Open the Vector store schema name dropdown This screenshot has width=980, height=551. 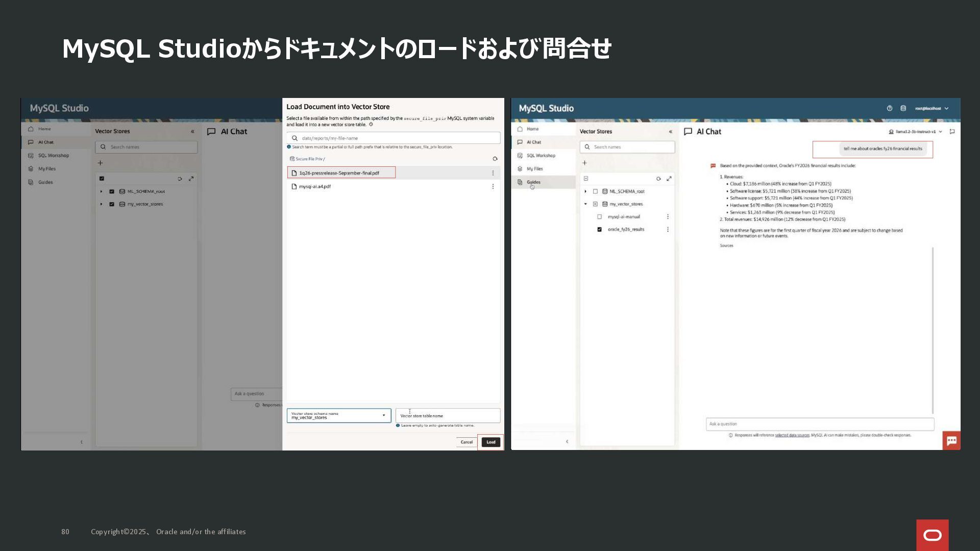point(339,416)
